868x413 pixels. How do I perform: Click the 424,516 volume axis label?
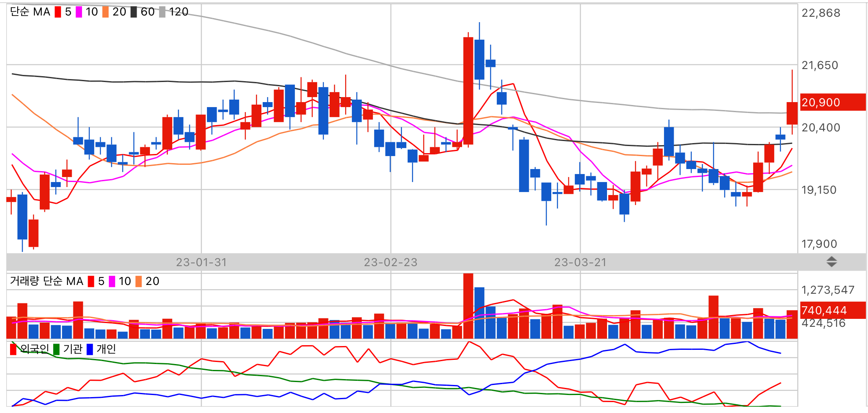click(x=823, y=323)
